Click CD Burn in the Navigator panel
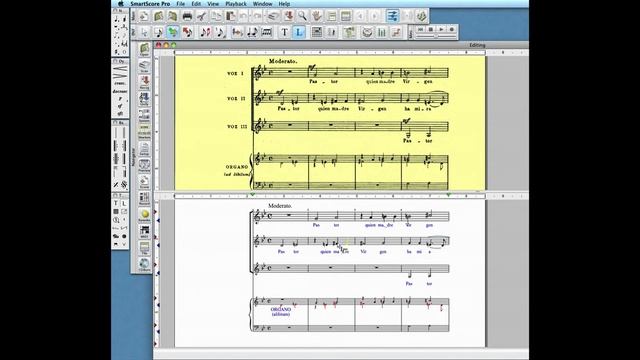The width and height of the screenshot is (640, 360). click(144, 264)
